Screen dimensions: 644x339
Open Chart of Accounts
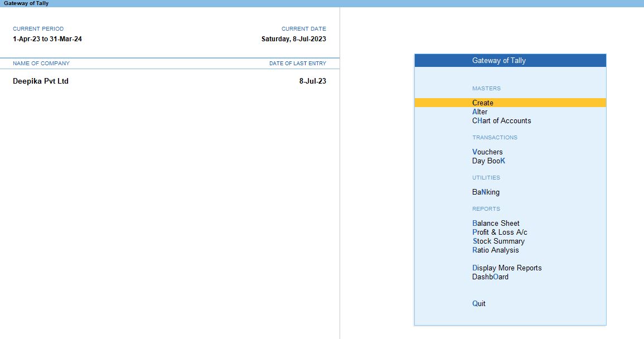(x=501, y=120)
